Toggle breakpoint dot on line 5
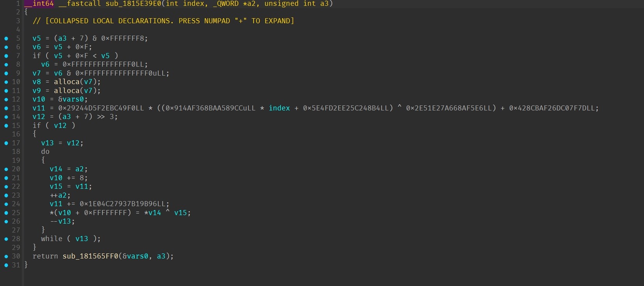Image resolution: width=644 pixels, height=286 pixels. click(6, 38)
